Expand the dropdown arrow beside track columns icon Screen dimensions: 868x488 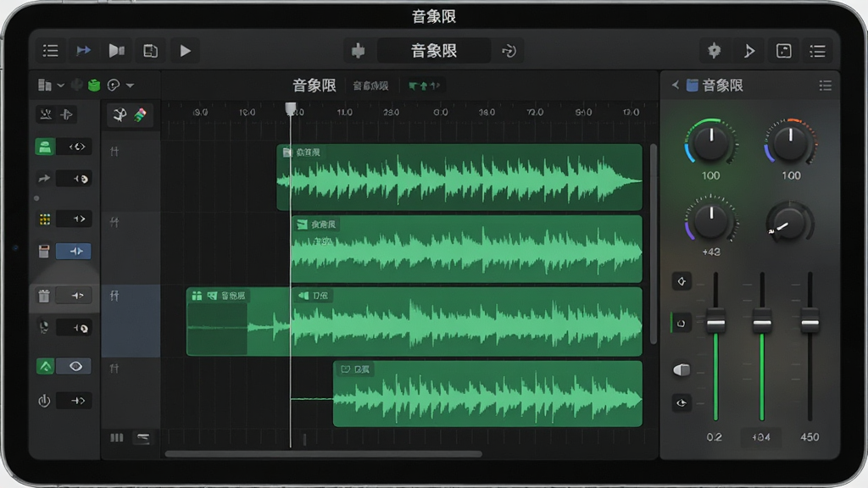[x=61, y=86]
